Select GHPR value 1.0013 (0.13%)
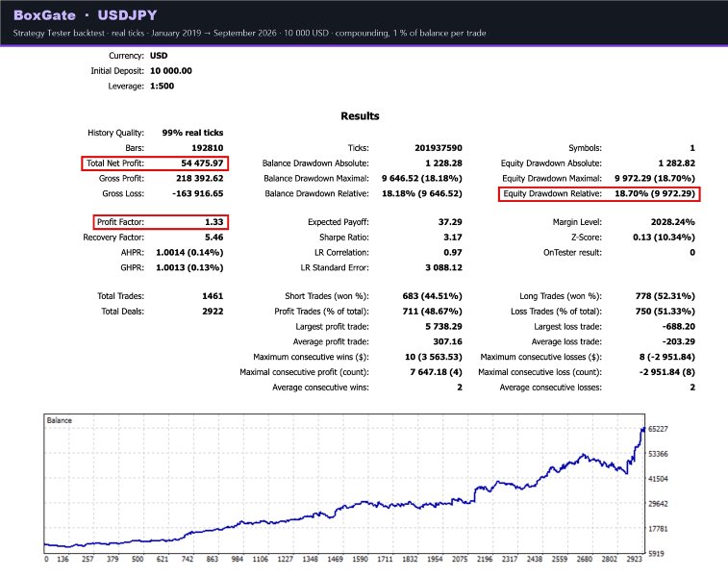 click(189, 268)
